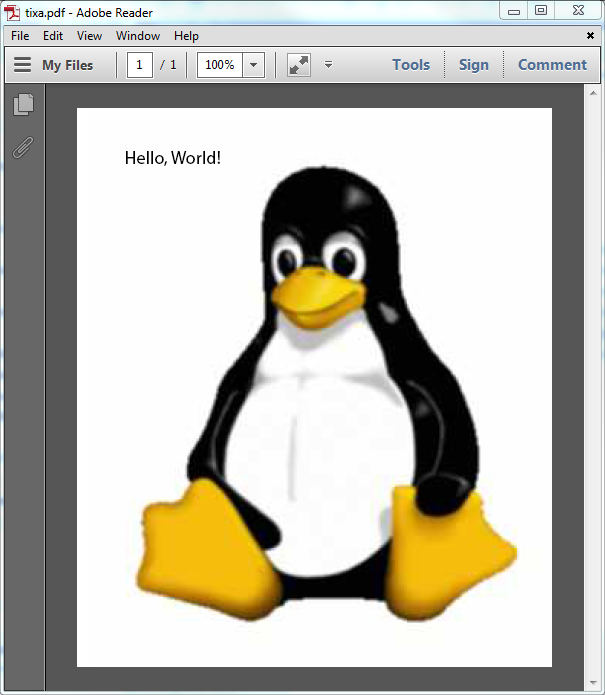Screen dimensions: 605x695
Task: Click the "Hello, World!" text in the document
Action: pyautogui.click(x=172, y=158)
